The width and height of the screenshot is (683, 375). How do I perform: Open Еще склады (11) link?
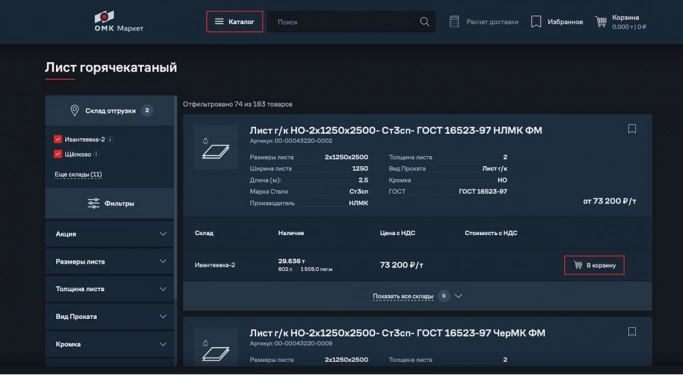tap(78, 174)
